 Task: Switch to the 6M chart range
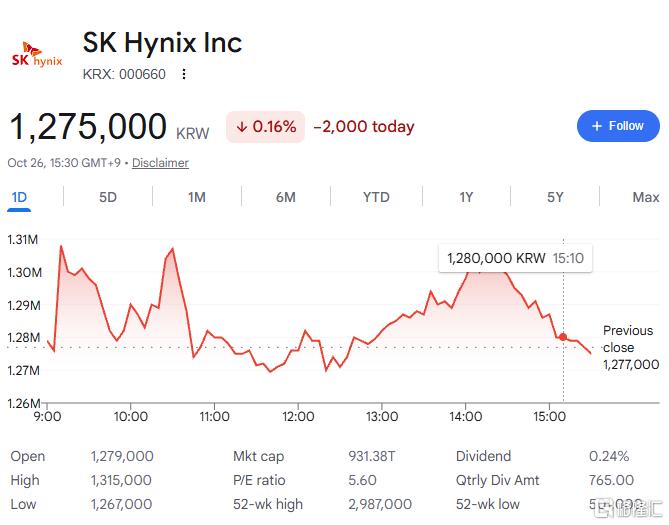(x=285, y=197)
